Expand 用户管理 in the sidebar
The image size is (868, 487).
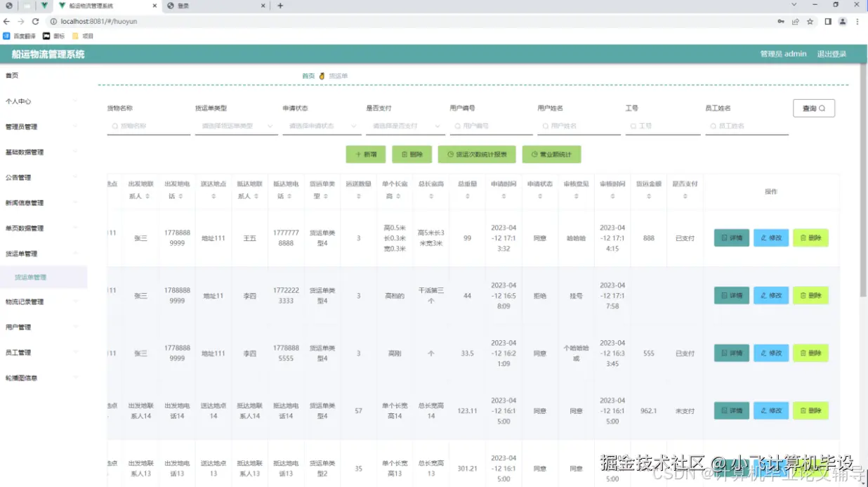coord(44,327)
